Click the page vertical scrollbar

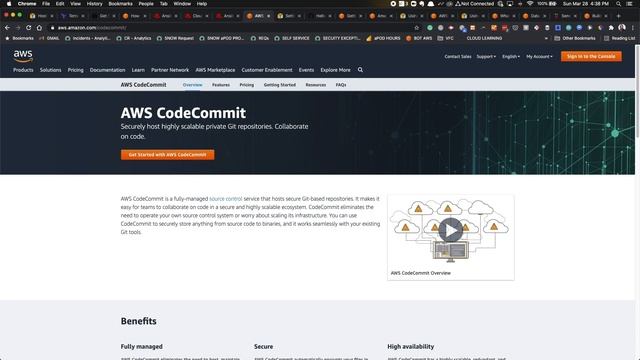pos(638,92)
